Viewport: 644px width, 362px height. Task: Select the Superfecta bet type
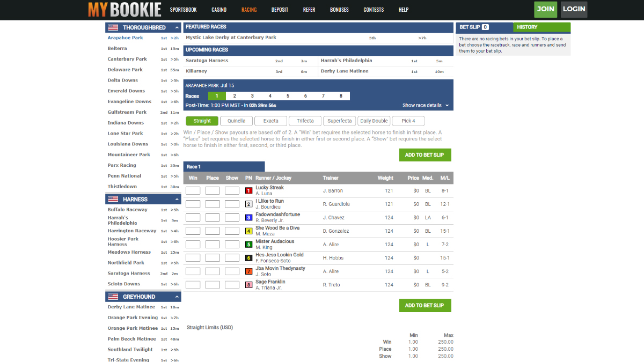340,121
